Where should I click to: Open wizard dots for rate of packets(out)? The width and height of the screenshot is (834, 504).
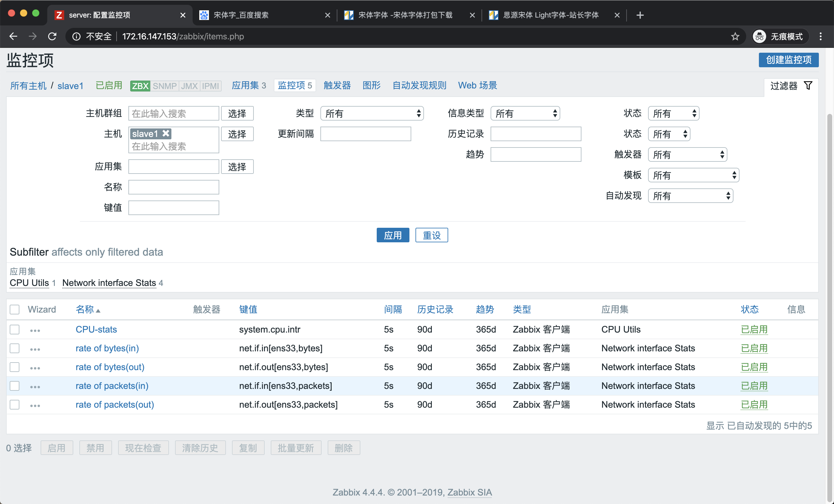pos(35,406)
